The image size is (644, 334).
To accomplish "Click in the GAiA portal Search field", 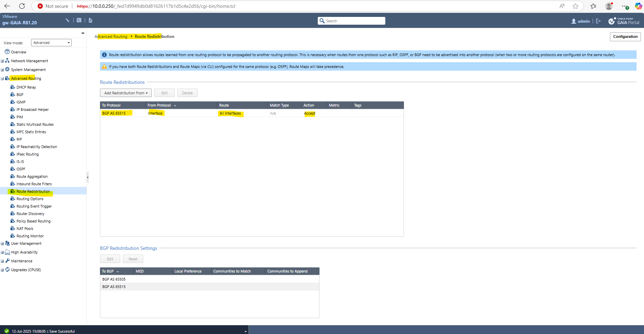I will [x=352, y=21].
